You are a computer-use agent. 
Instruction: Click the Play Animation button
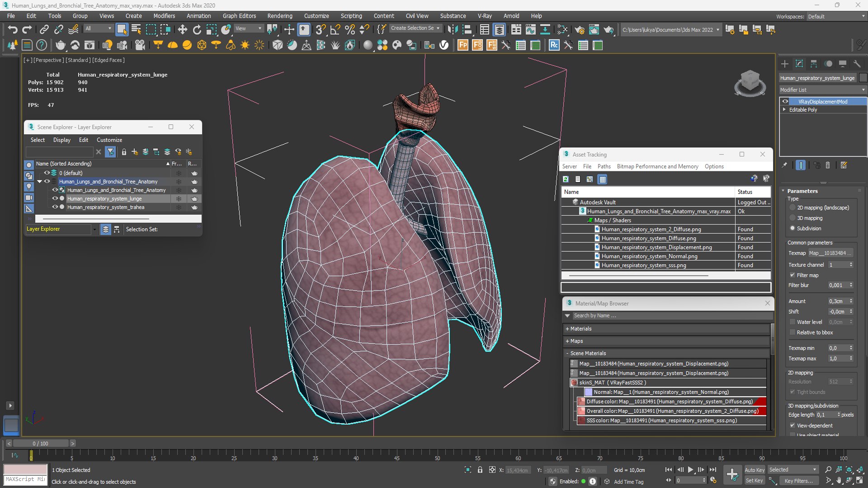tap(690, 470)
